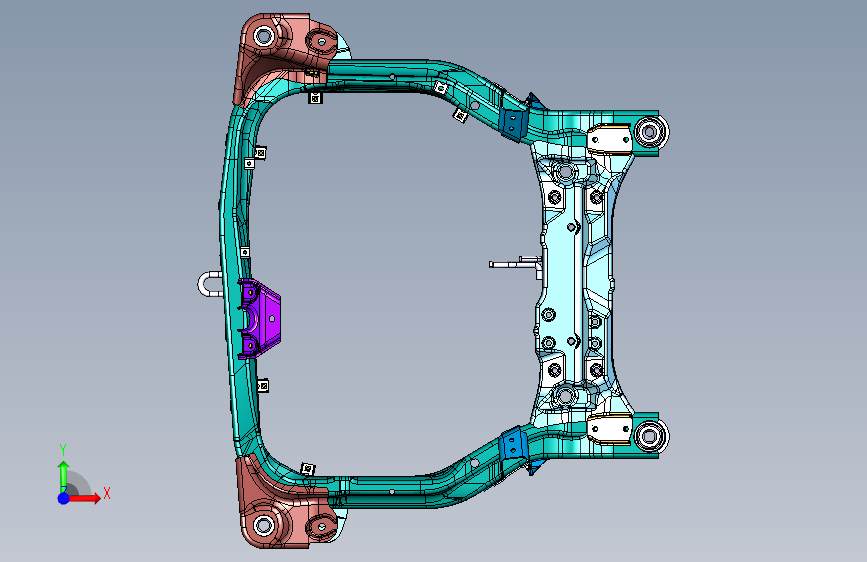Image resolution: width=867 pixels, height=562 pixels.
Task: Select the dark blue bracket on upper rail
Action: click(514, 124)
